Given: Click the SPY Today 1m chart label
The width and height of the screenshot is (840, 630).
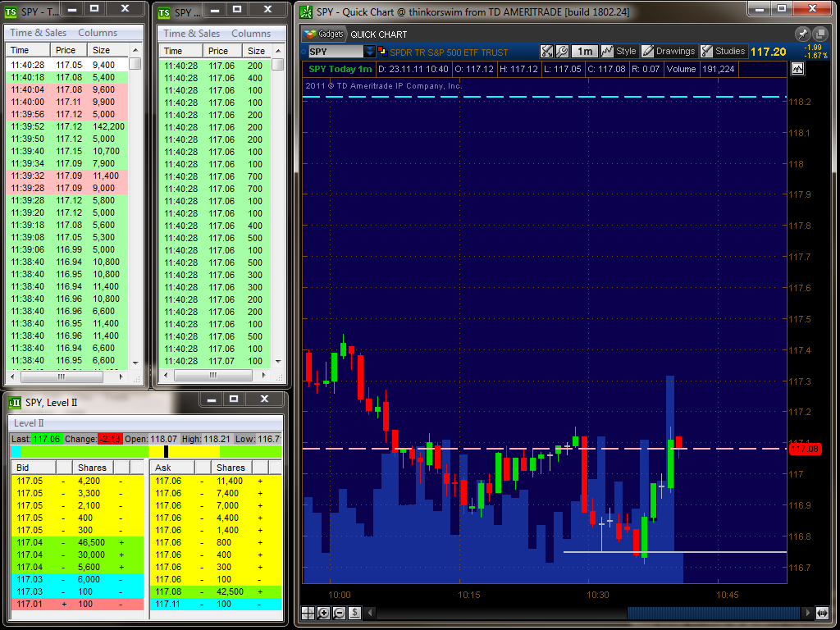Looking at the screenshot, I should tap(340, 69).
